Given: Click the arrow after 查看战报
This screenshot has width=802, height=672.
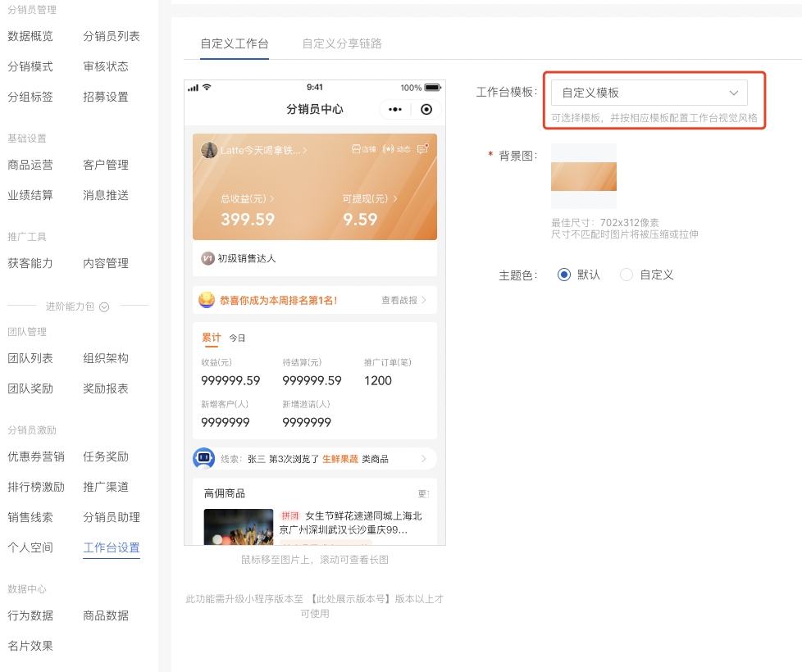Looking at the screenshot, I should pos(423,300).
